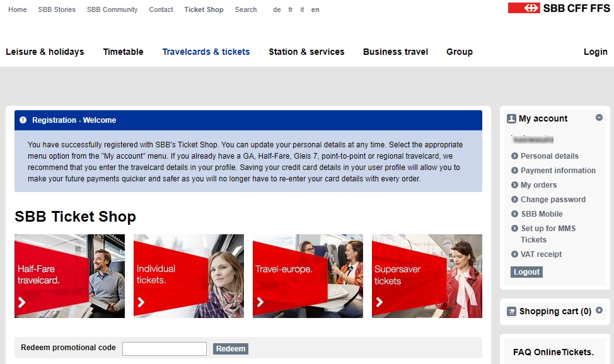Open VAT receipt link
Image resolution: width=614 pixels, height=364 pixels.
click(x=541, y=254)
